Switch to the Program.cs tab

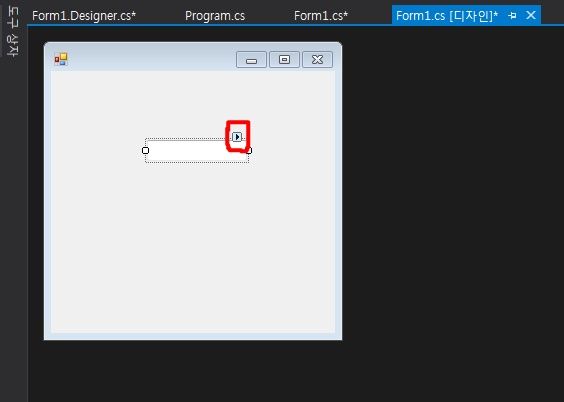point(215,16)
